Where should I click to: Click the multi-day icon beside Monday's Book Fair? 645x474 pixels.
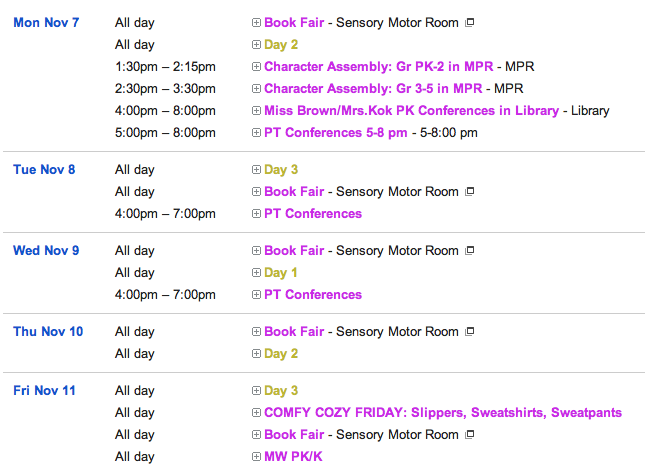[x=469, y=22]
